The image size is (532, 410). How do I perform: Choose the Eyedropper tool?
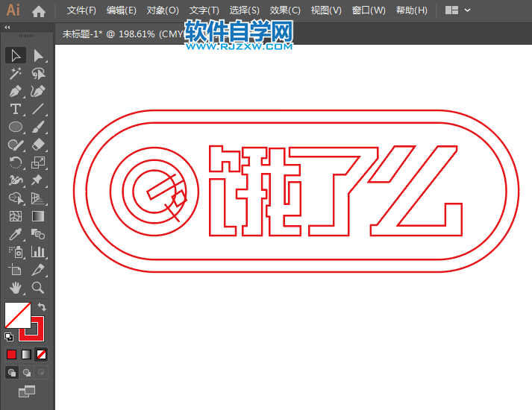(15, 234)
